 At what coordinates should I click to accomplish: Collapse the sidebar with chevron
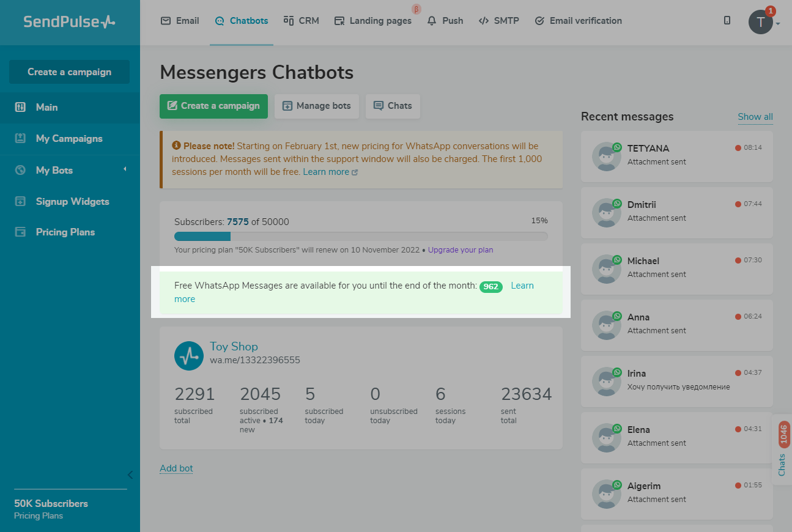[130, 475]
